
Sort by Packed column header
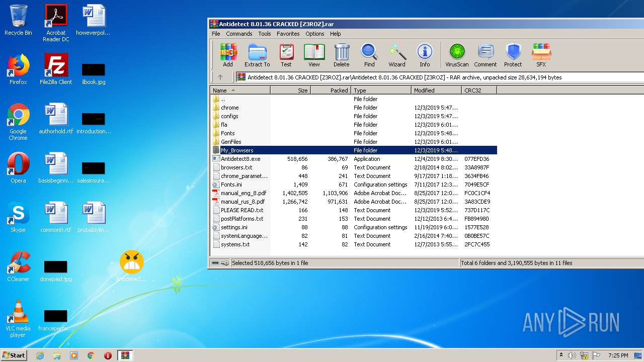click(x=331, y=90)
